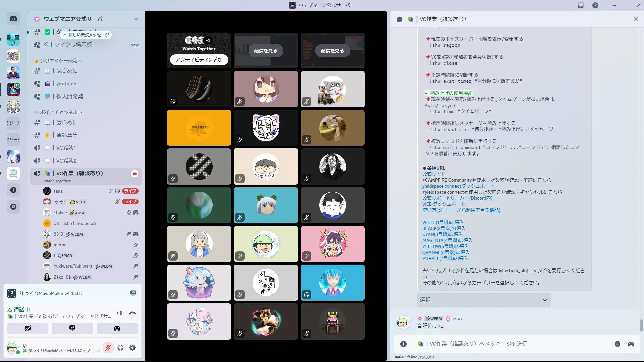Screen dimensions: 644x362
Task: Collapse the ボイスチャンネル category
Action: pyautogui.click(x=59, y=112)
